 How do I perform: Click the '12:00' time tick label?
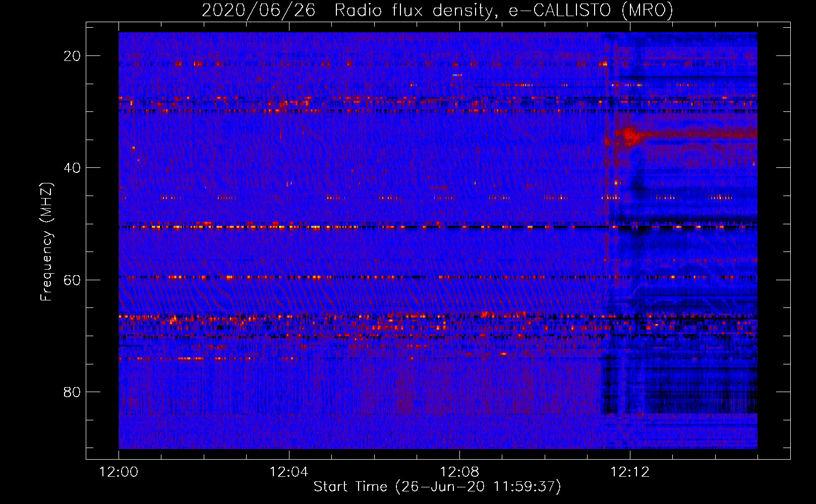(119, 472)
